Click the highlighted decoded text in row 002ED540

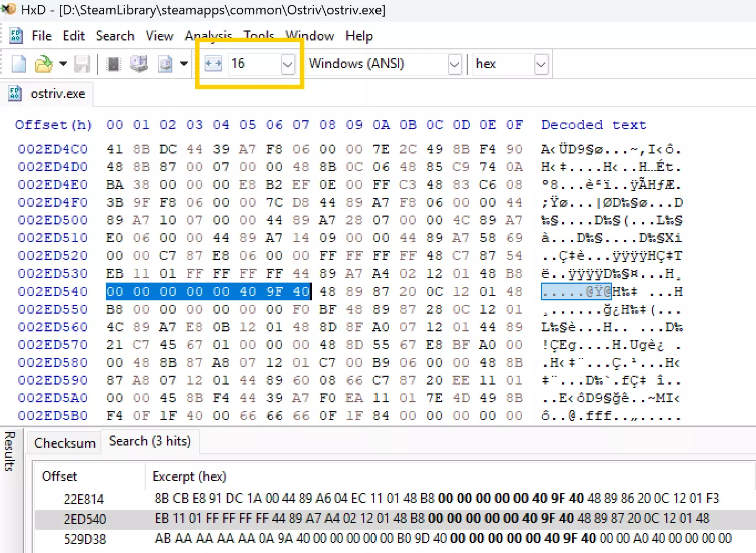[x=576, y=291]
